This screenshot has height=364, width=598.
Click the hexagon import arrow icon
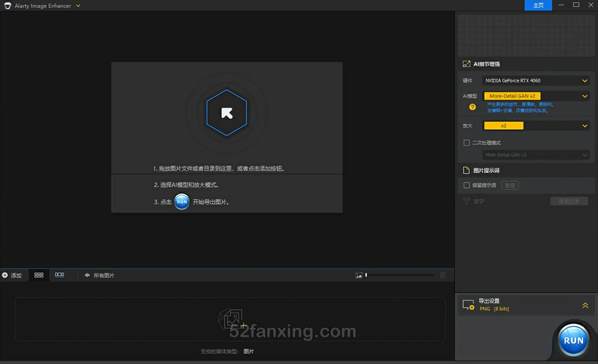[227, 113]
